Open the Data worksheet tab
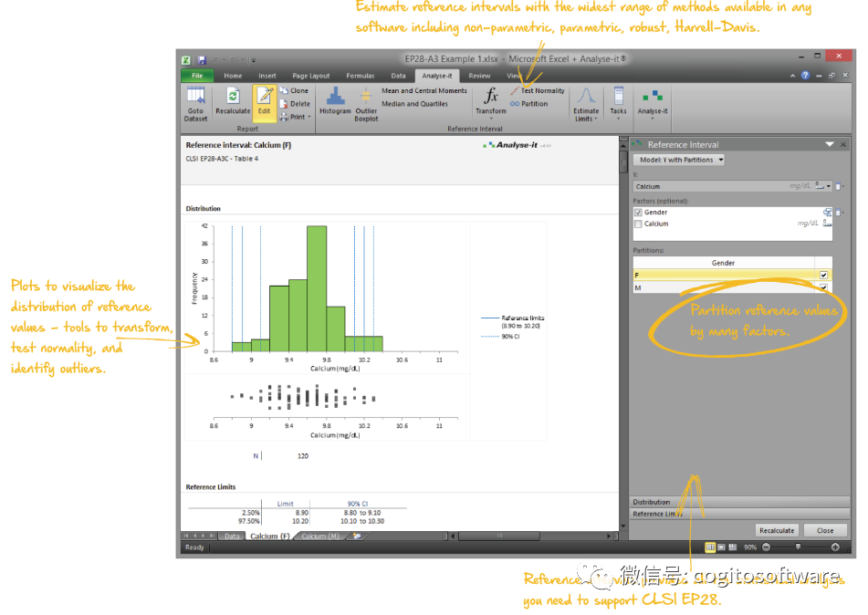The image size is (868, 615). [233, 536]
